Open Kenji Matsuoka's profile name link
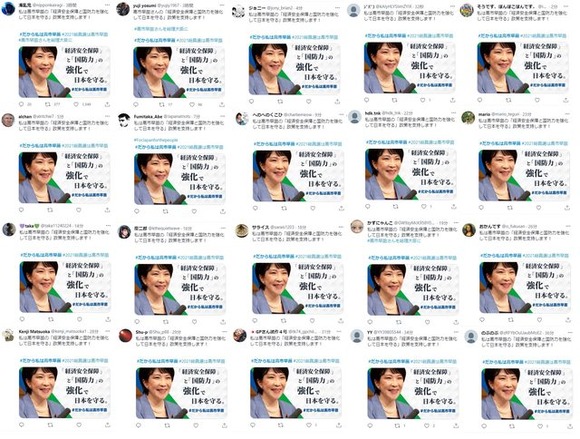This screenshot has height=439, width=580. point(34,331)
